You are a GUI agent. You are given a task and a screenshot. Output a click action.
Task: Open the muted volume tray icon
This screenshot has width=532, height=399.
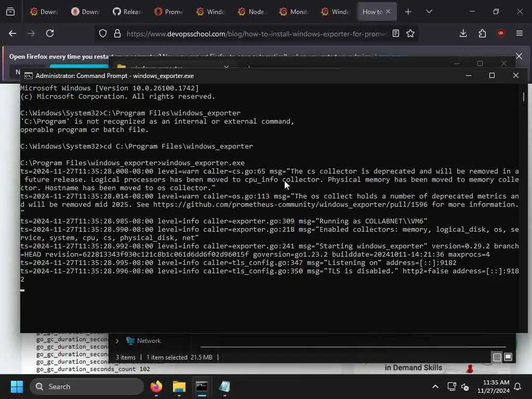click(x=465, y=387)
